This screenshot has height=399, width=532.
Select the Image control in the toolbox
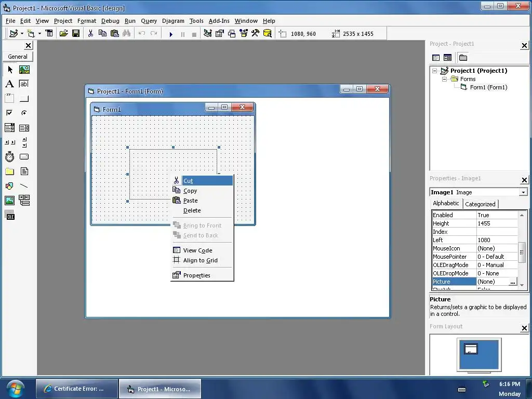click(10, 201)
